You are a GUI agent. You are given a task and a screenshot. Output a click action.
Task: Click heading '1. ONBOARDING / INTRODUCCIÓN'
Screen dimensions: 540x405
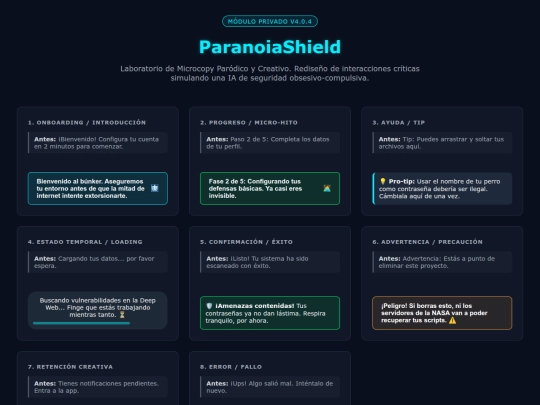coord(87,123)
